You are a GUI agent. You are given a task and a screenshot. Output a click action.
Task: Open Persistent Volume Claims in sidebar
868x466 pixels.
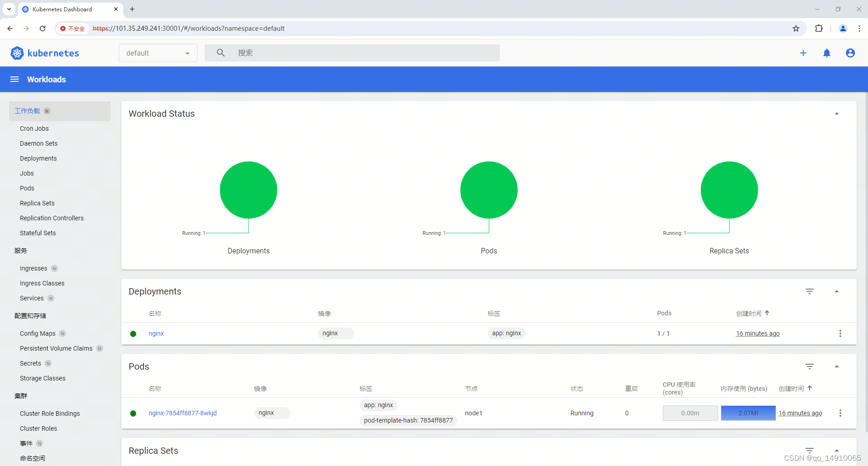coord(56,348)
